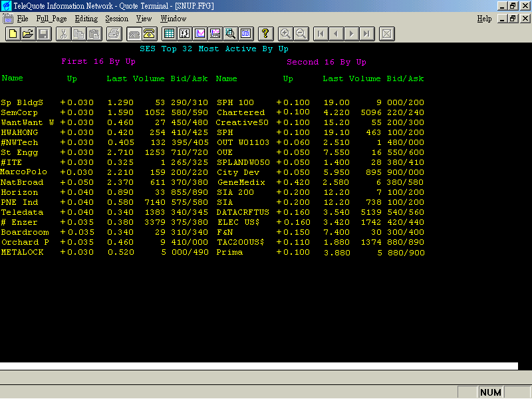532x399 pixels.
Task: Click the TAC200US$ stock name
Action: click(241, 242)
